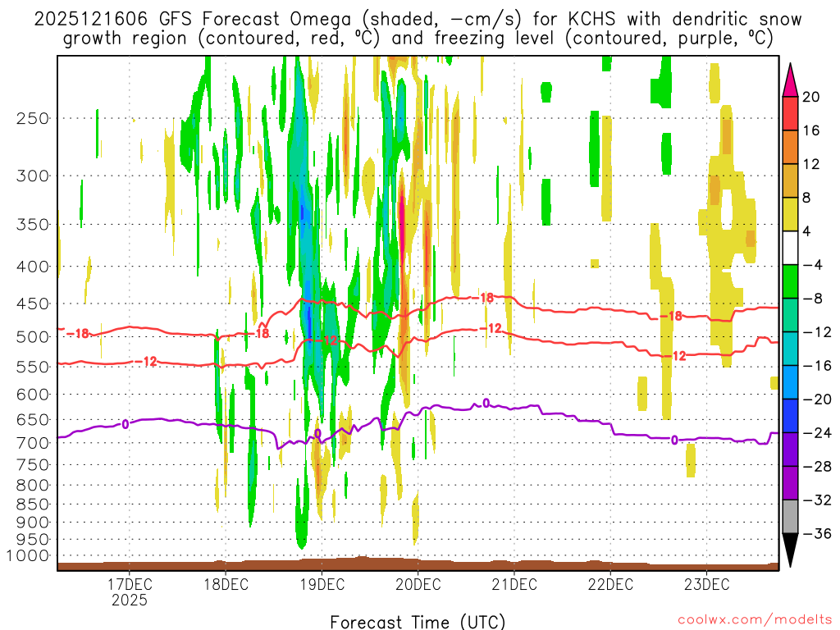This screenshot has width=840, height=630.
Task: Click the 850 pressure level label
Action: [33, 504]
